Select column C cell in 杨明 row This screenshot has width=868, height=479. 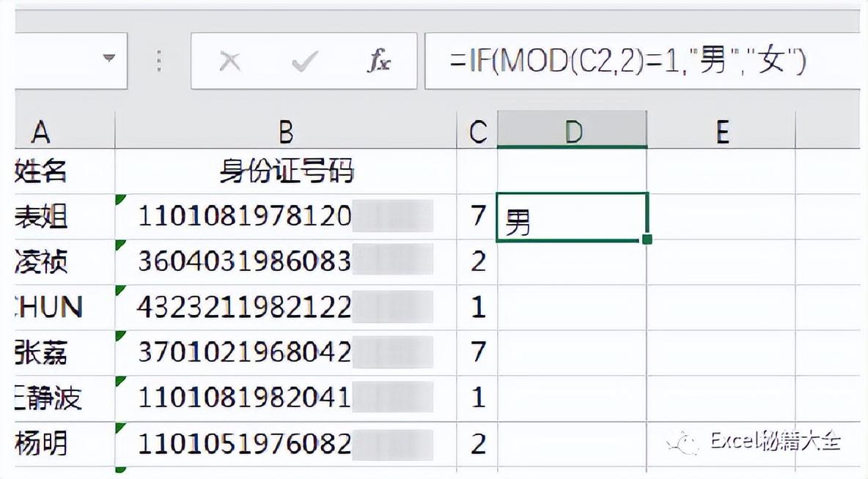pos(477,444)
